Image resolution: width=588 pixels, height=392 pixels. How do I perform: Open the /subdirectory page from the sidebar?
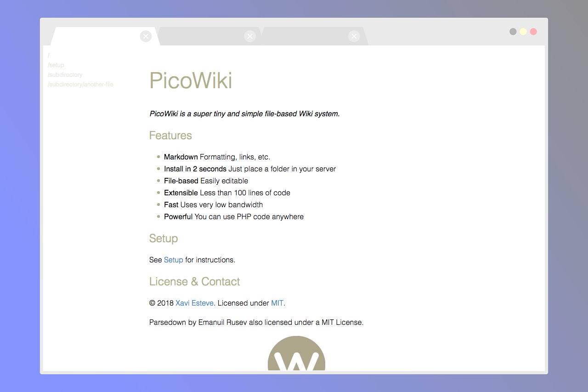coord(65,74)
